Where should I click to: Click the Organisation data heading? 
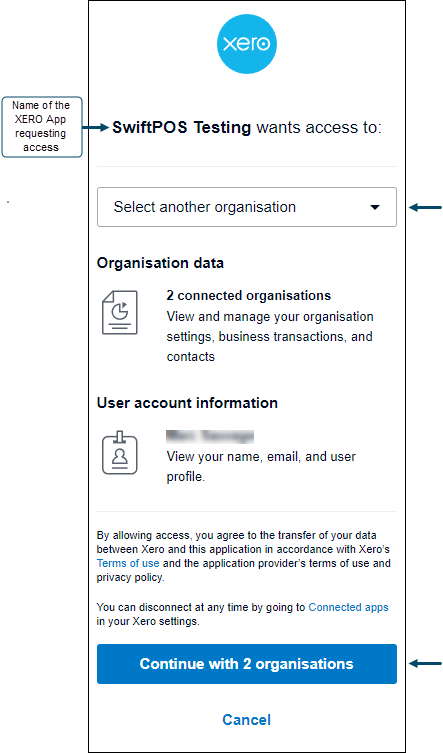click(x=160, y=263)
